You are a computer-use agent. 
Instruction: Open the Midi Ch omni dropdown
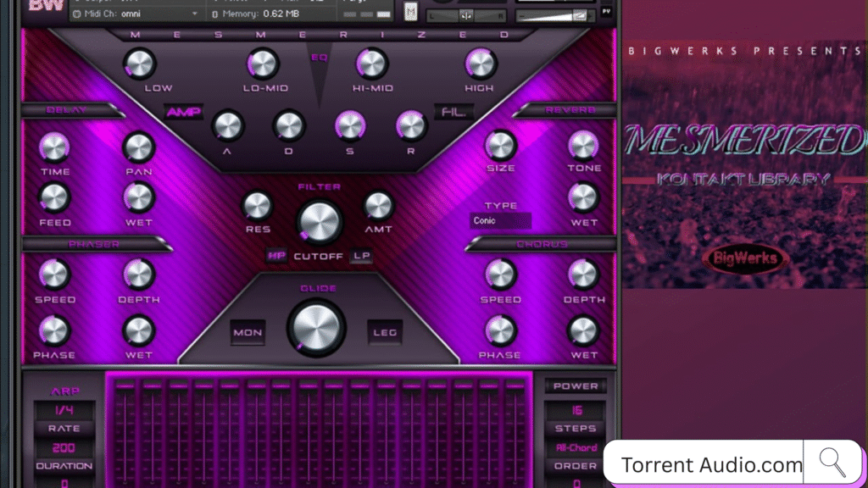(136, 14)
